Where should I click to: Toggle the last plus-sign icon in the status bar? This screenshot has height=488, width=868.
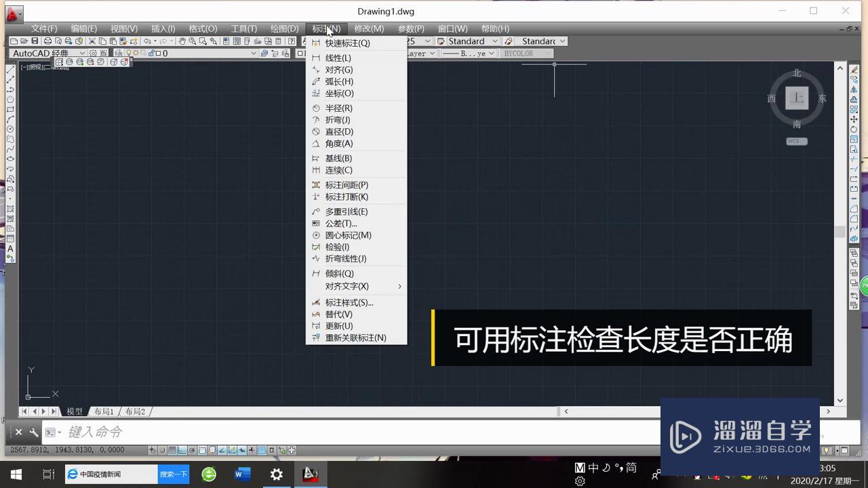(x=292, y=450)
